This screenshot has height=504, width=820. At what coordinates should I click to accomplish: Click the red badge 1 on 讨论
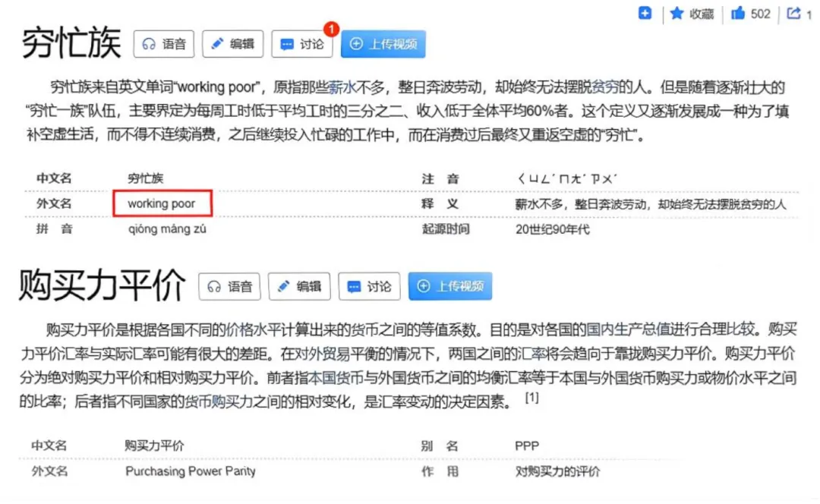[x=331, y=29]
